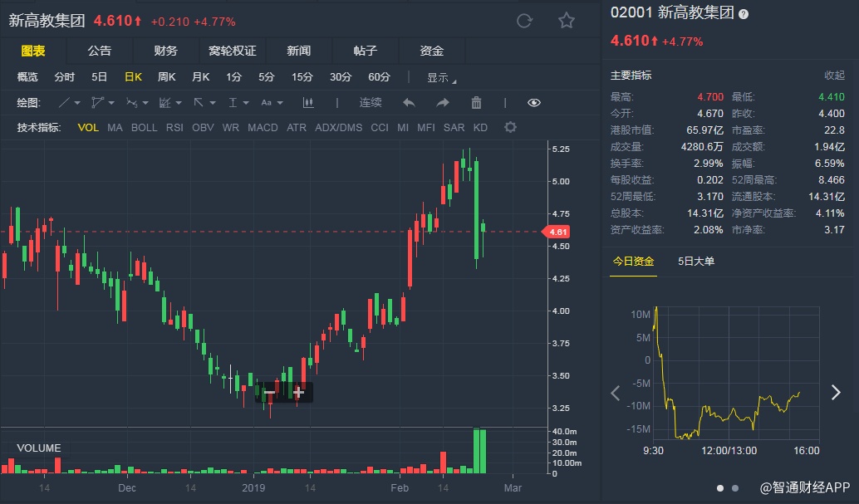Zoom out chart with minus button

click(269, 392)
